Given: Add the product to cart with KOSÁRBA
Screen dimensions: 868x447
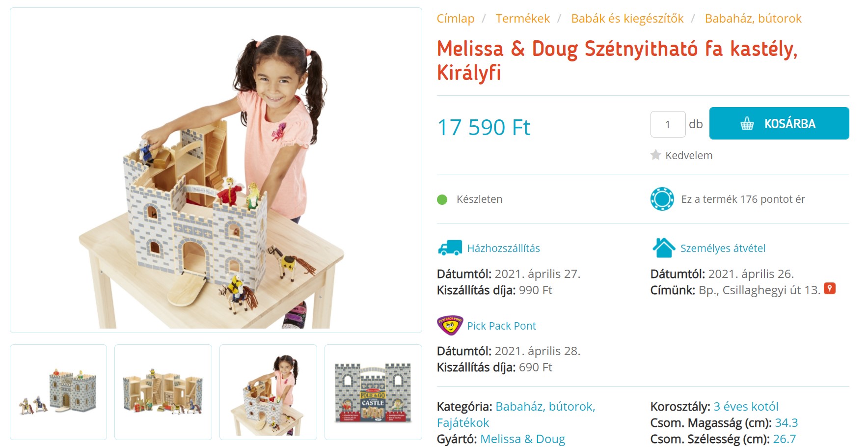Looking at the screenshot, I should (779, 123).
